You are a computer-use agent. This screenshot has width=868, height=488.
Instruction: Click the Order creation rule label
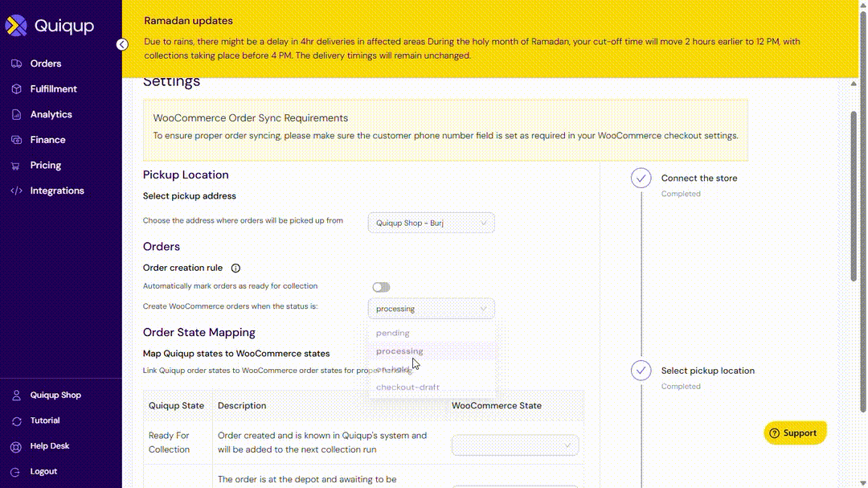click(x=182, y=268)
